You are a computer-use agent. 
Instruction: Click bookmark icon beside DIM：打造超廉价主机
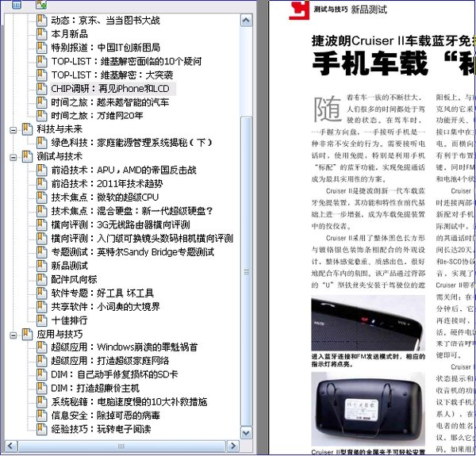coord(41,388)
